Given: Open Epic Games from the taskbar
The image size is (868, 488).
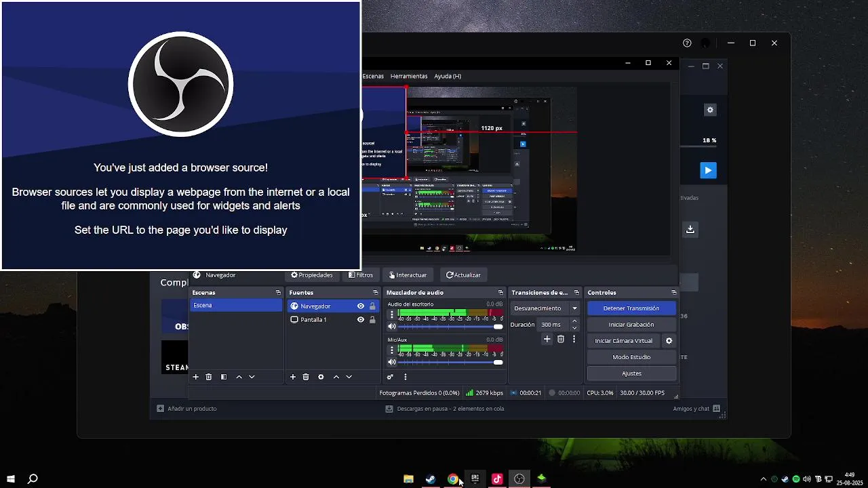Looking at the screenshot, I should click(475, 479).
